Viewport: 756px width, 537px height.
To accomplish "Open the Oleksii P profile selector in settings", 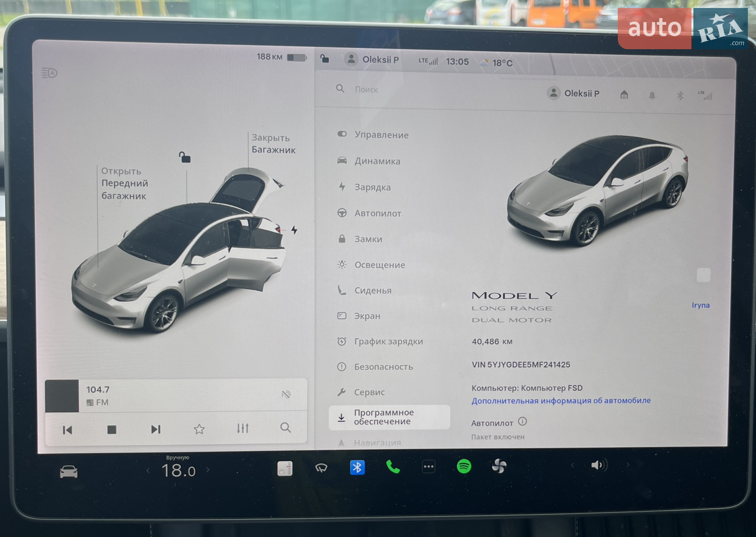I will coord(573,93).
